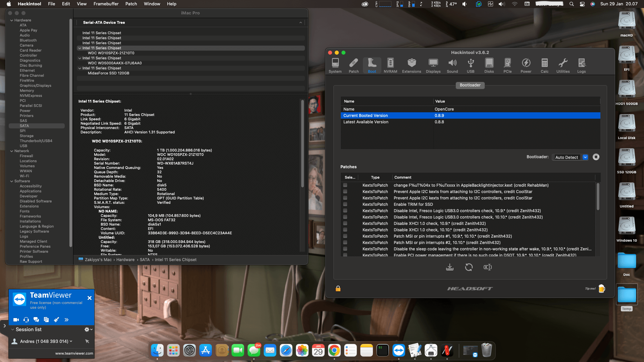Viewport: 644px width, 362px height.
Task: Check the Fresco Logic USB3.0 10.9 patch
Action: 345,210
